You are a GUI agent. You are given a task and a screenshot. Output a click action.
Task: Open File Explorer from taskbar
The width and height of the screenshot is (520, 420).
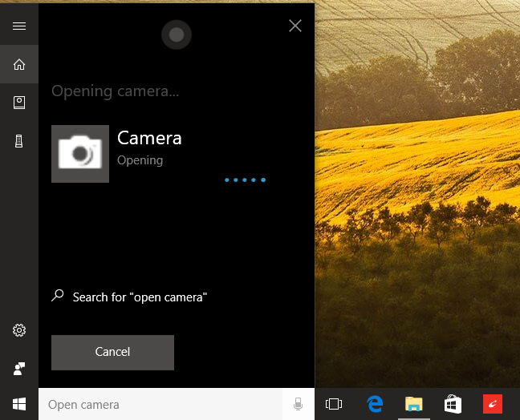[414, 404]
